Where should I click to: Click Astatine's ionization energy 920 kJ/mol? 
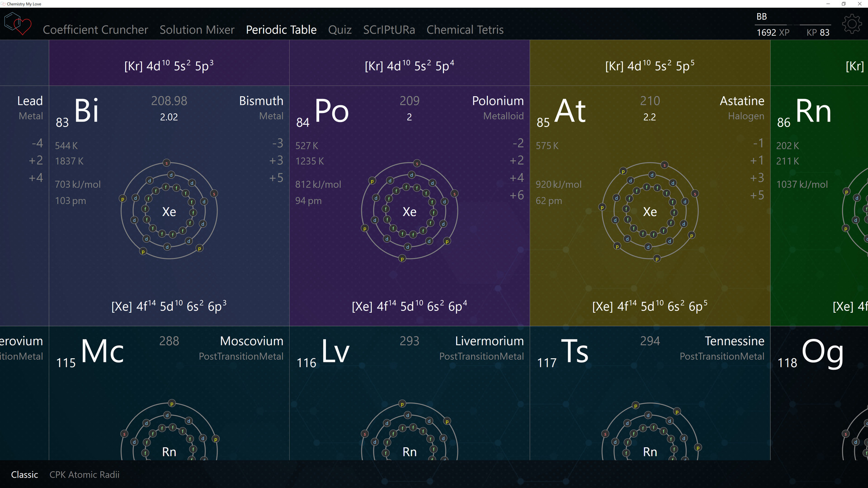tap(559, 184)
